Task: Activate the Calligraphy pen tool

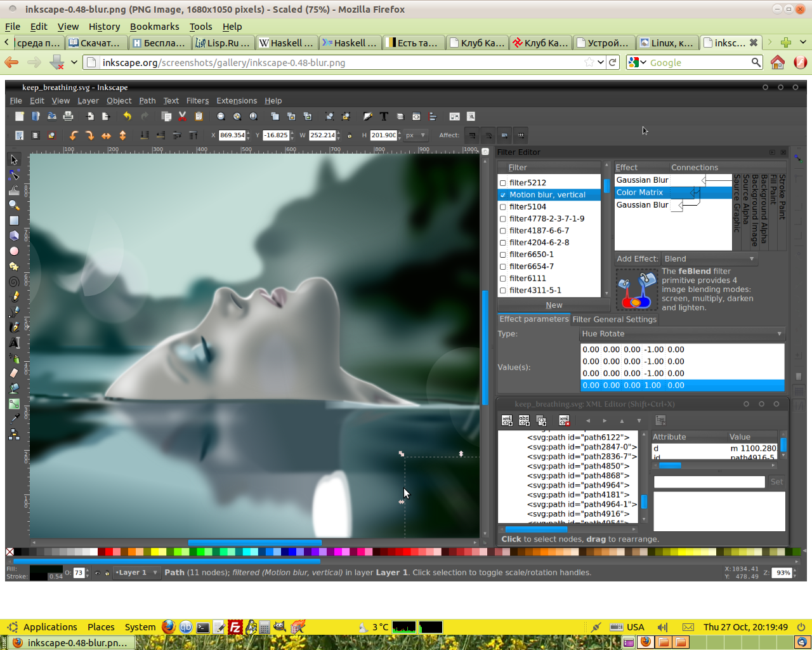Action: 14,327
